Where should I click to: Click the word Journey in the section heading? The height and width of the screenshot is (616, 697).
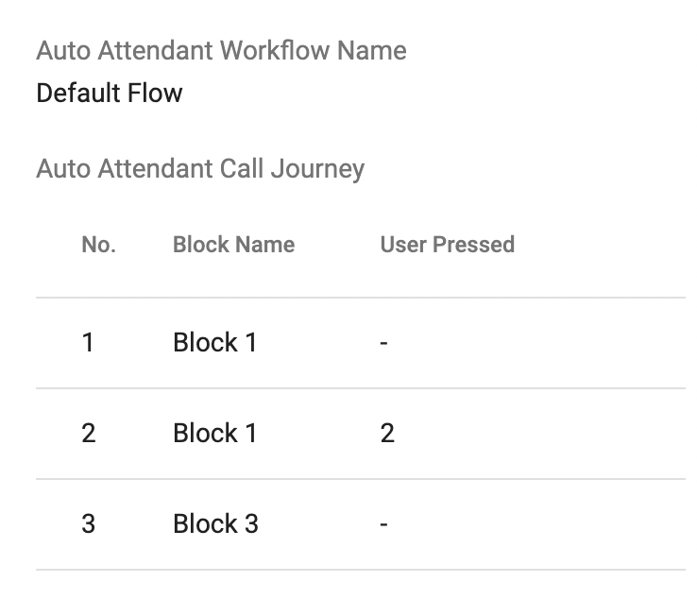(318, 169)
